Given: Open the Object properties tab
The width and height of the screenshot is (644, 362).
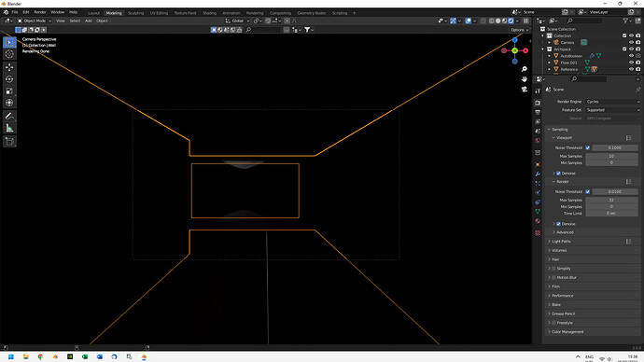Looking at the screenshot, I should click(538, 164).
